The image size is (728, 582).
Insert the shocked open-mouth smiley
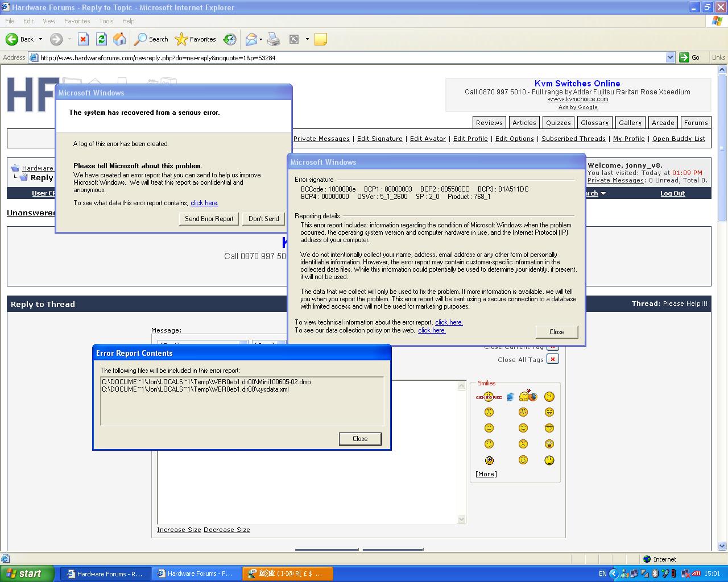[549, 444]
